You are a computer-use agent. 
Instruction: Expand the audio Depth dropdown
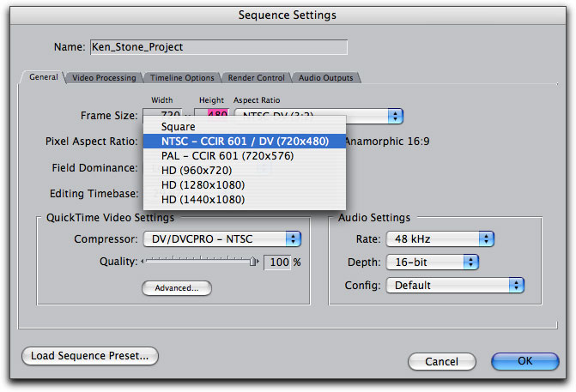pos(432,262)
